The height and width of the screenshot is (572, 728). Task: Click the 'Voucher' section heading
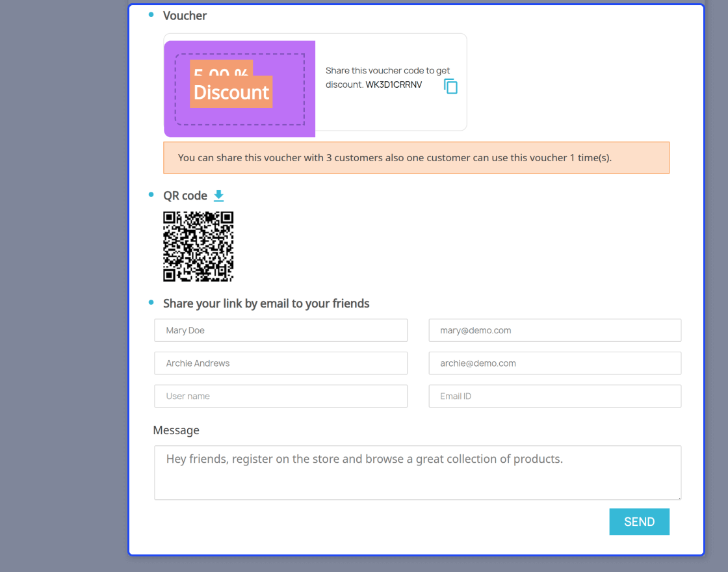[x=185, y=16]
